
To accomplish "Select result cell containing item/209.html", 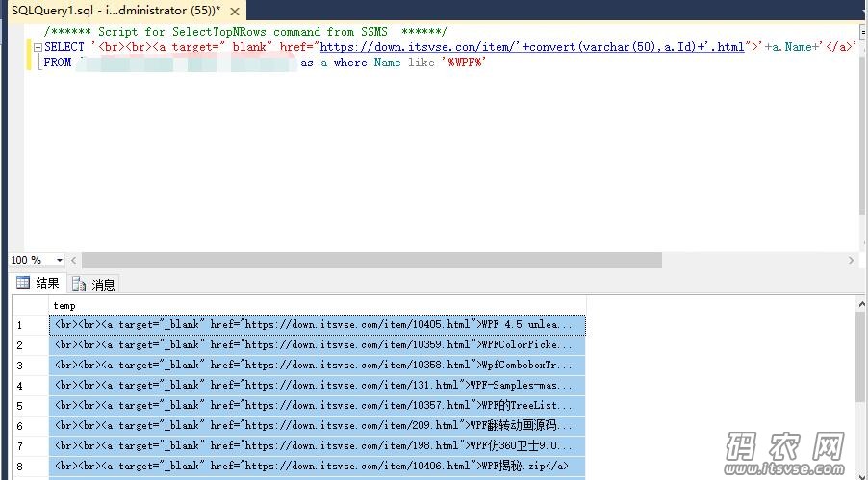I will 318,426.
